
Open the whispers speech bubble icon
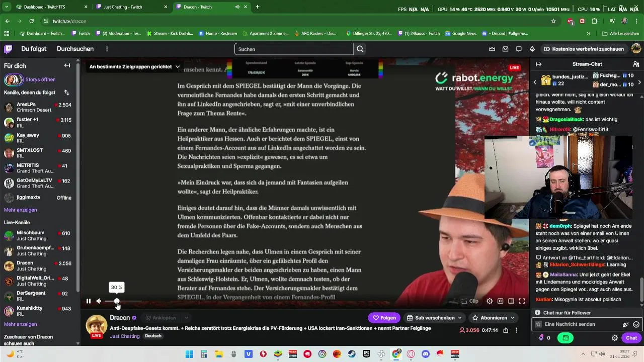(x=519, y=49)
